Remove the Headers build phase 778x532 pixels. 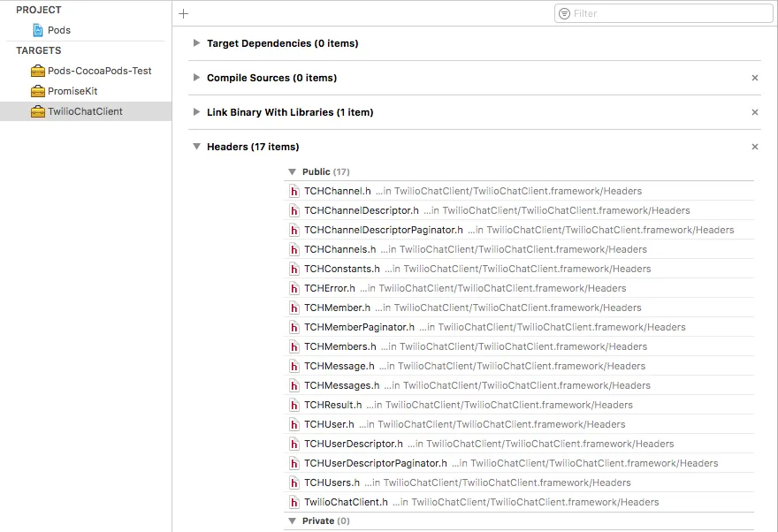coord(755,147)
